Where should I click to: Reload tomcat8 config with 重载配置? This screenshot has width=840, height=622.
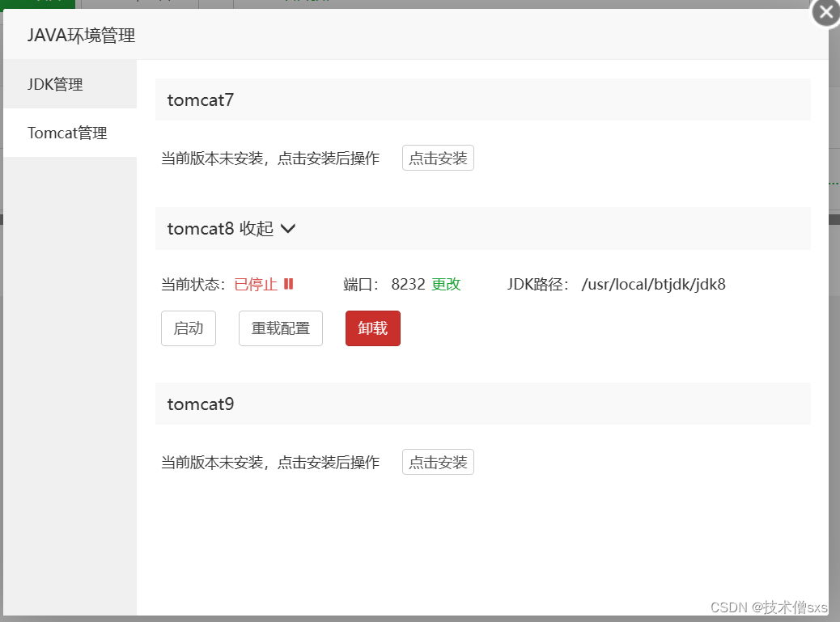pos(281,328)
